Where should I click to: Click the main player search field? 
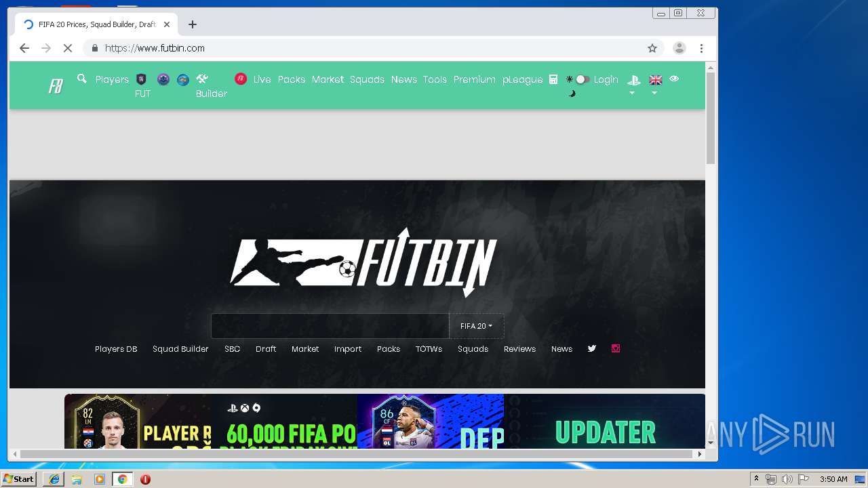(x=330, y=326)
